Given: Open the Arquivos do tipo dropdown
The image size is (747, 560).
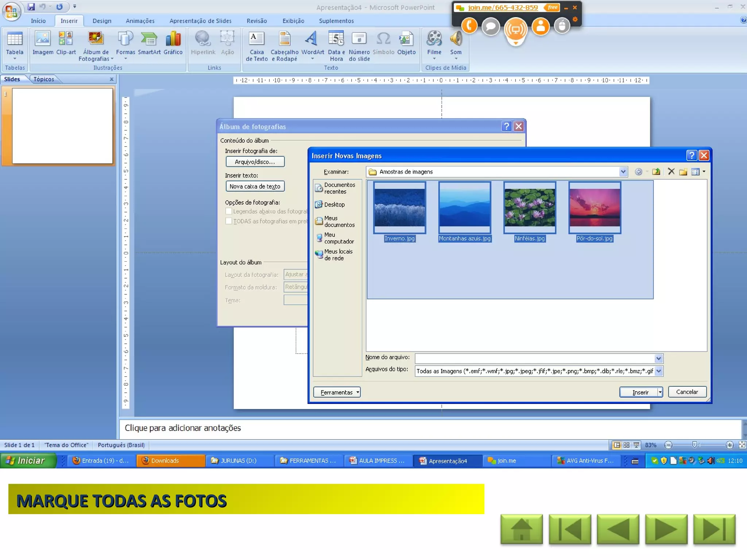Looking at the screenshot, I should coord(658,371).
